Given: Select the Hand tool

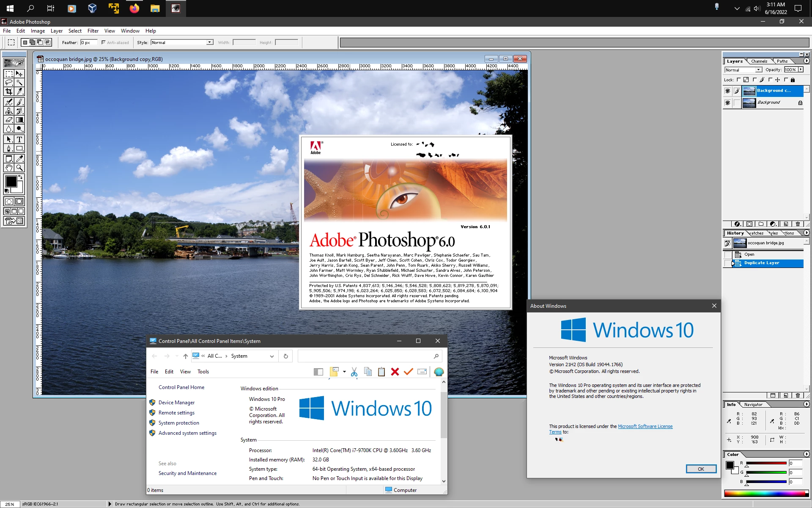Looking at the screenshot, I should click(9, 168).
